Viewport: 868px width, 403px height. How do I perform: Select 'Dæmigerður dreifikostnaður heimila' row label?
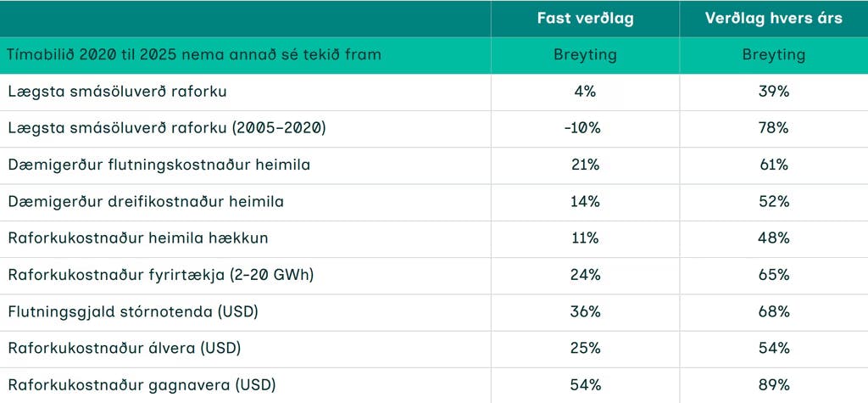(x=146, y=202)
